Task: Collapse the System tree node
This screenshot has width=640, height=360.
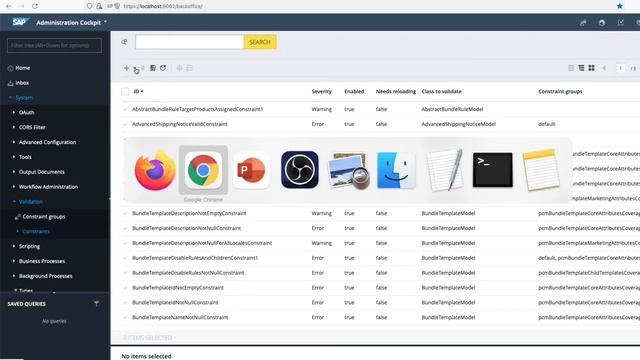Action: (11, 98)
